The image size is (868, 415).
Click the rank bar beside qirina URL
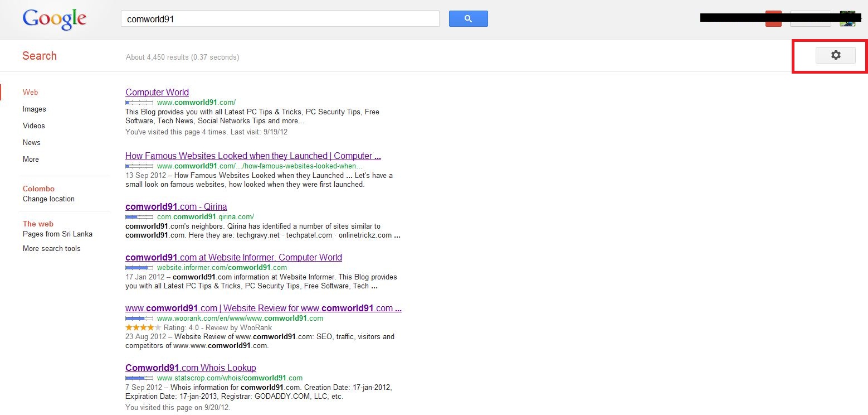click(x=139, y=216)
